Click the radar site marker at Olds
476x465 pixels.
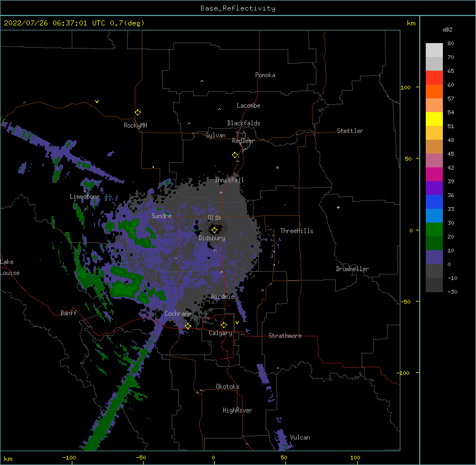click(x=214, y=230)
